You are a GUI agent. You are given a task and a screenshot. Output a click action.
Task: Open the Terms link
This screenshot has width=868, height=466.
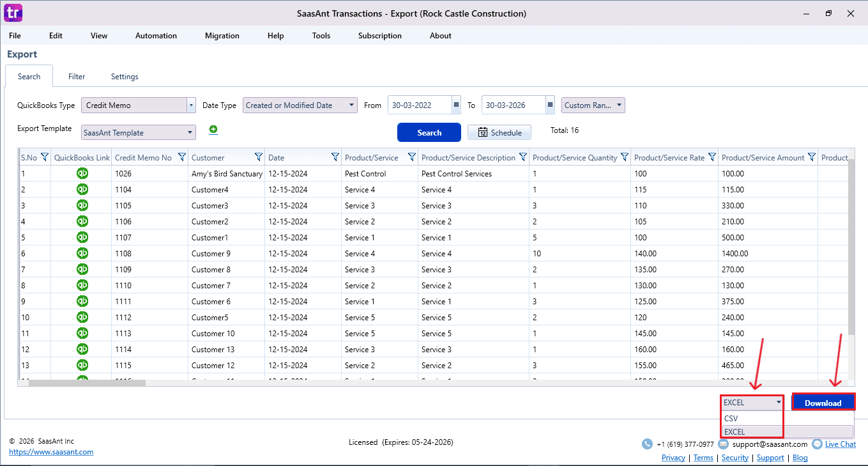703,458
